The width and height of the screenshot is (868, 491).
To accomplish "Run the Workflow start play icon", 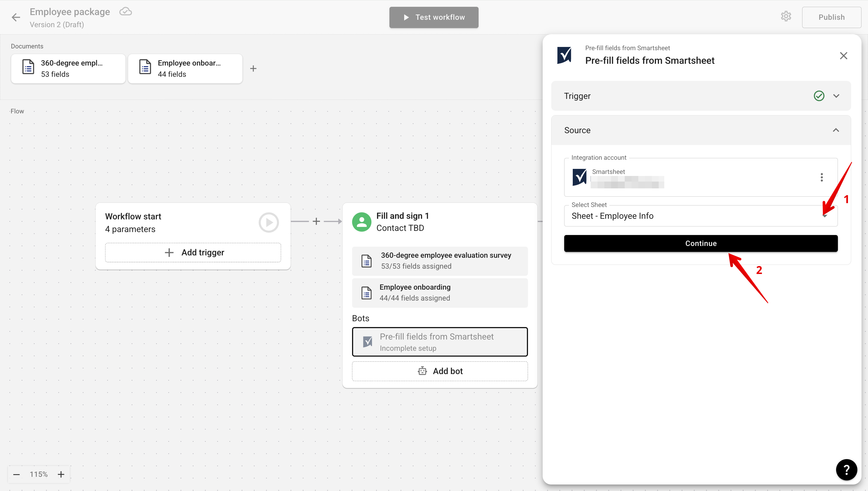I will tap(269, 223).
